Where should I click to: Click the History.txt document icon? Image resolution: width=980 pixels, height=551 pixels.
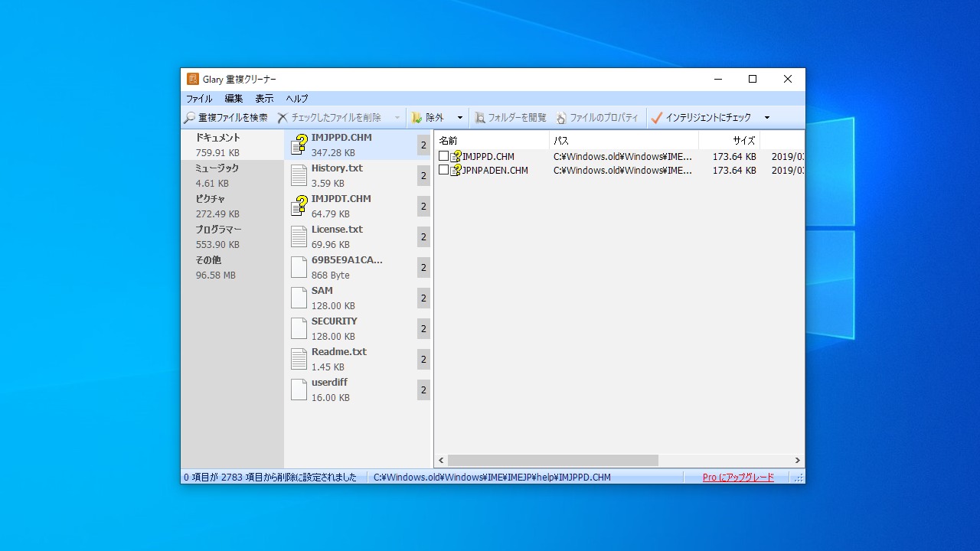(x=299, y=175)
